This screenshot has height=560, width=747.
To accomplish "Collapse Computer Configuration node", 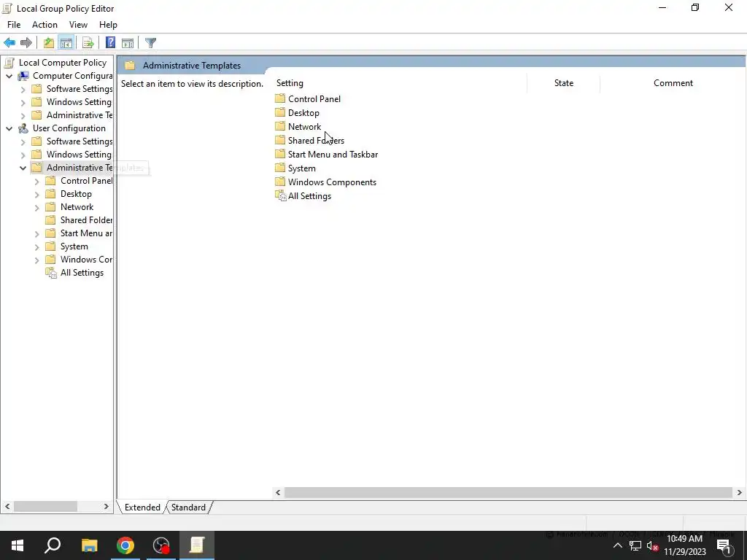I will pos(9,76).
